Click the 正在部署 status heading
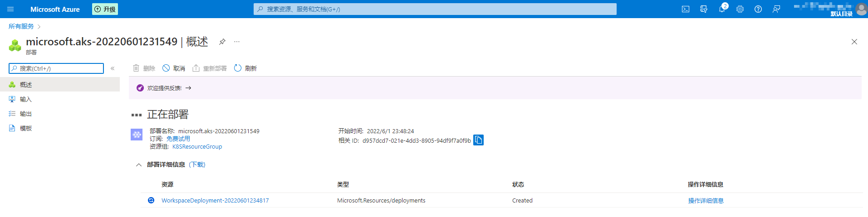The width and height of the screenshot is (868, 217). [x=168, y=114]
